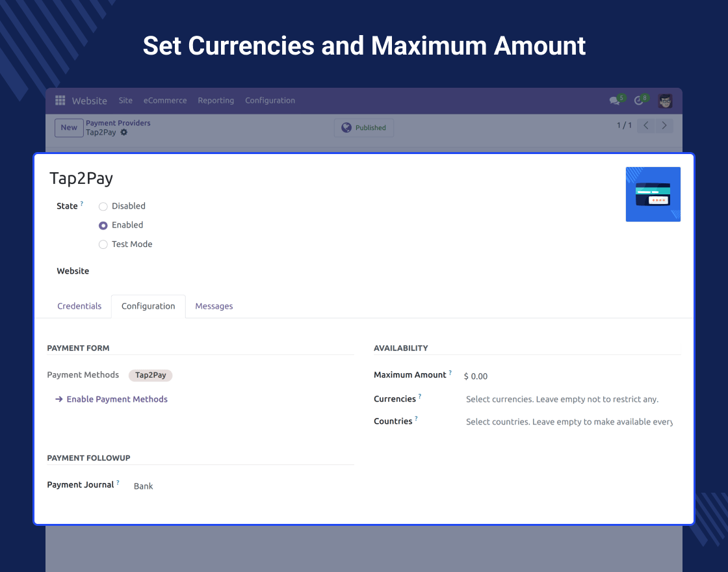This screenshot has height=572, width=728.
Task: Switch to the Credentials tab
Action: (79, 306)
